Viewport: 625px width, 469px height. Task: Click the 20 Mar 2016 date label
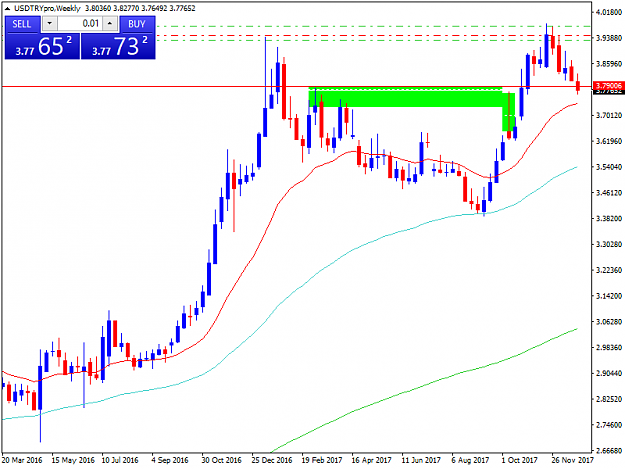point(22,460)
